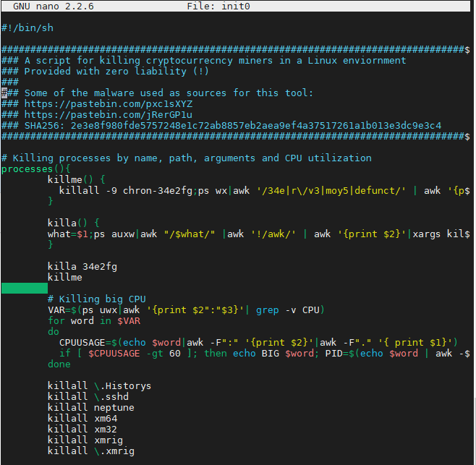Place cursor on the #!/bin/sh shebang line

point(27,27)
